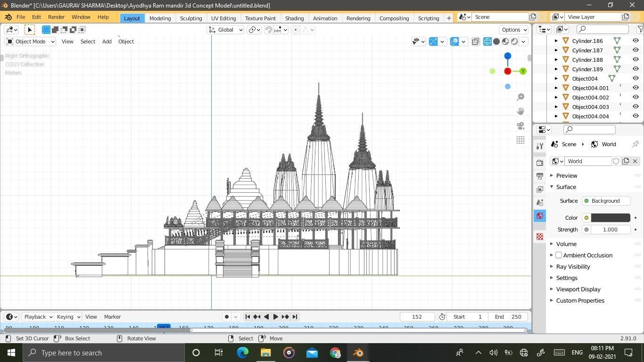Open Output properties tab with printer icon
This screenshot has height=362, width=644.
pyautogui.click(x=540, y=175)
